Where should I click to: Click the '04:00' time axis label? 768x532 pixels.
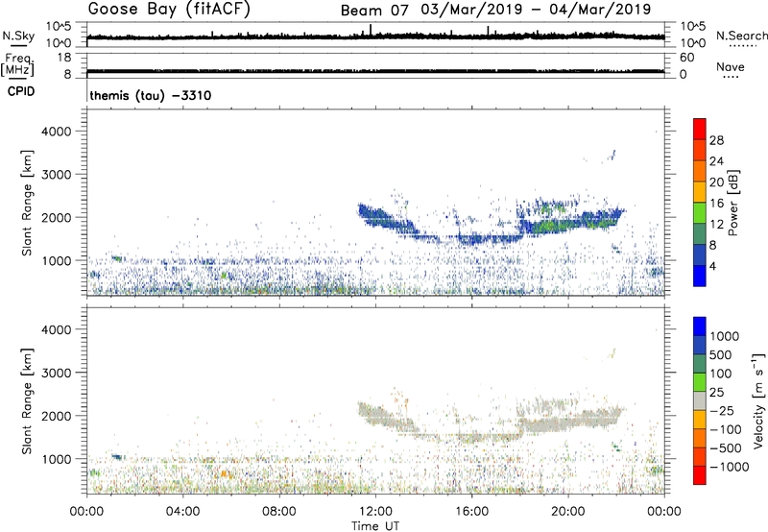pos(182,512)
